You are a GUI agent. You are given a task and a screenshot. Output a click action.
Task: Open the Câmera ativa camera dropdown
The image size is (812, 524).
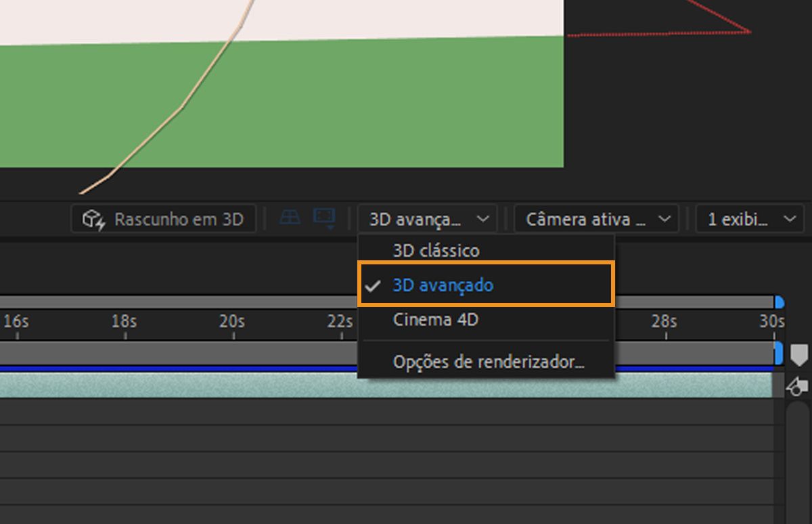596,218
